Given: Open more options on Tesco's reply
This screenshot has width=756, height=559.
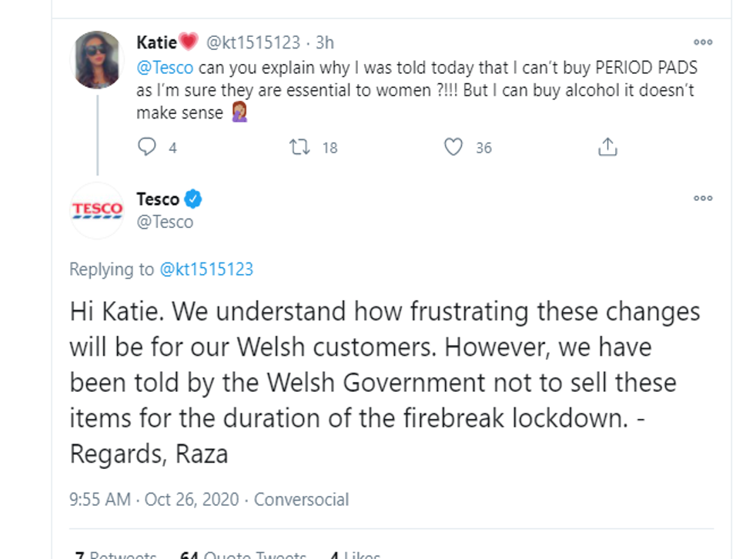Looking at the screenshot, I should (x=703, y=199).
